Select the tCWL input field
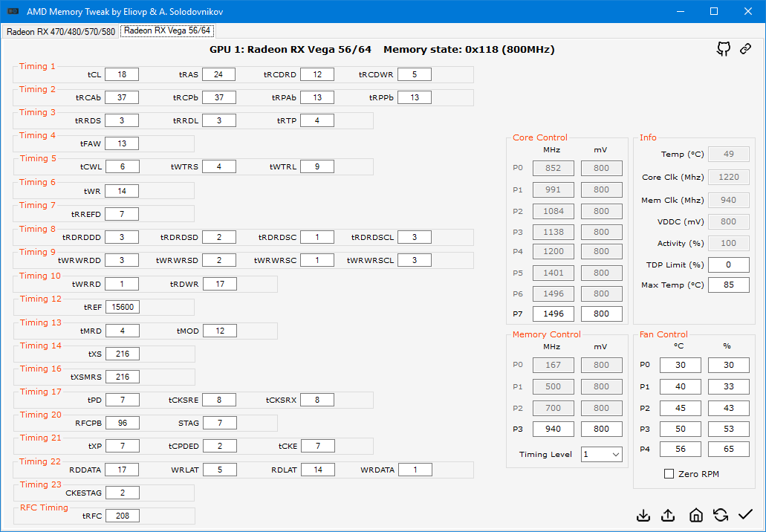Screen dimensions: 766x532 [122, 166]
